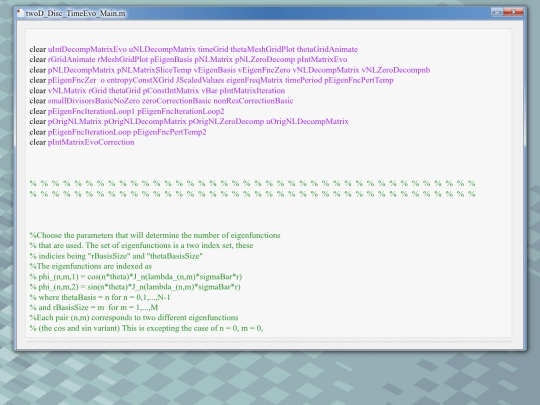This screenshot has height=405, width=540.
Task: Close the twoD_Disc_TimeEvo_Main.m window
Action: [513, 12]
